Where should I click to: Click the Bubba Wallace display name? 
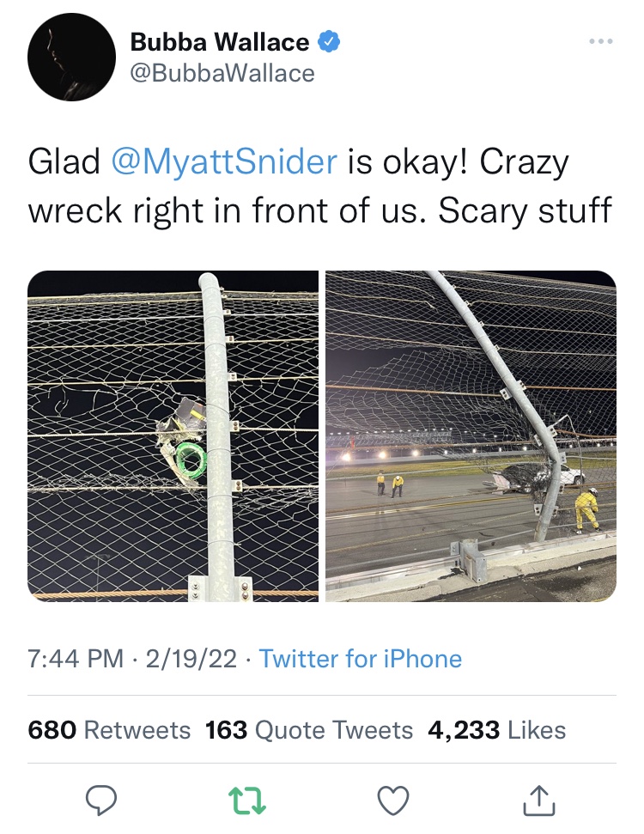coord(219,41)
